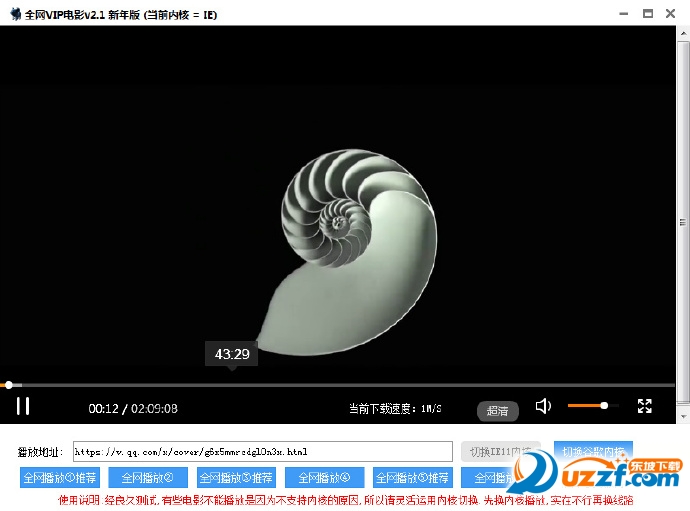Select 全网播放① 推荐 line
This screenshot has width=690, height=511.
coord(60,478)
